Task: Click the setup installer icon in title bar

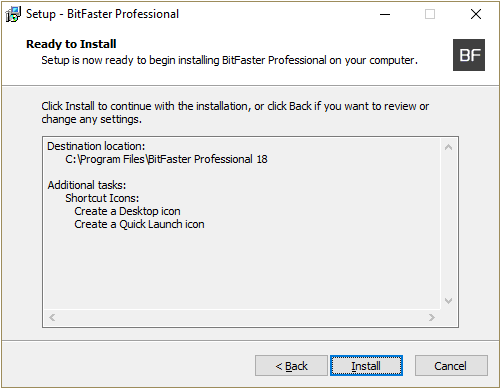Action: coord(13,14)
